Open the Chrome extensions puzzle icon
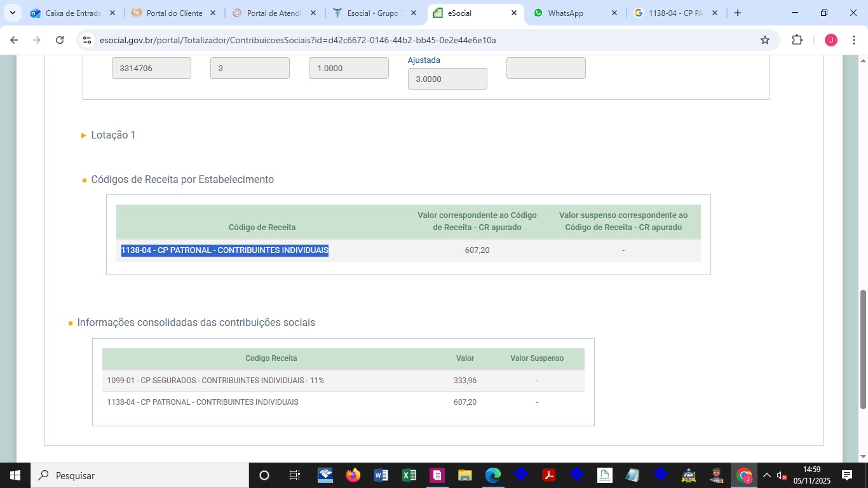This screenshot has width=868, height=488. tap(797, 40)
